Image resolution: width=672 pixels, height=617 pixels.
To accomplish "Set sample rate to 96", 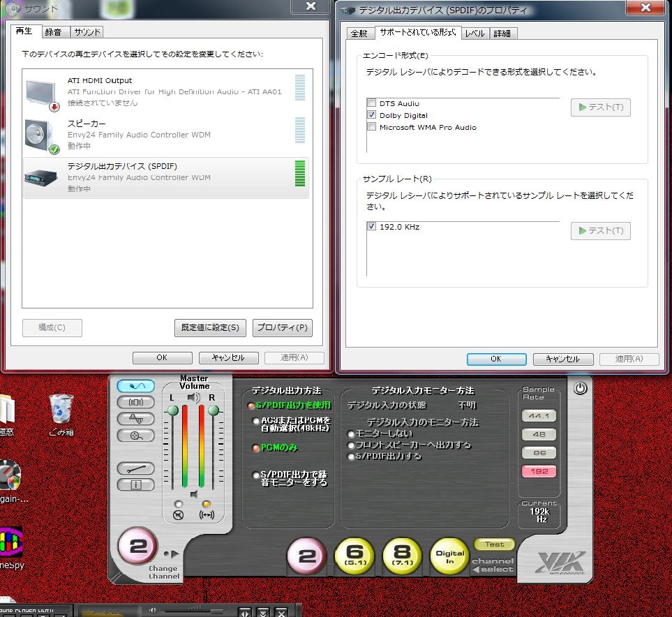I will (x=539, y=453).
